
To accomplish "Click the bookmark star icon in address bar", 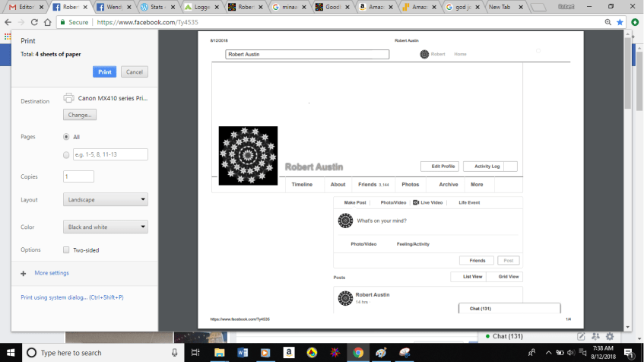I will tap(620, 23).
